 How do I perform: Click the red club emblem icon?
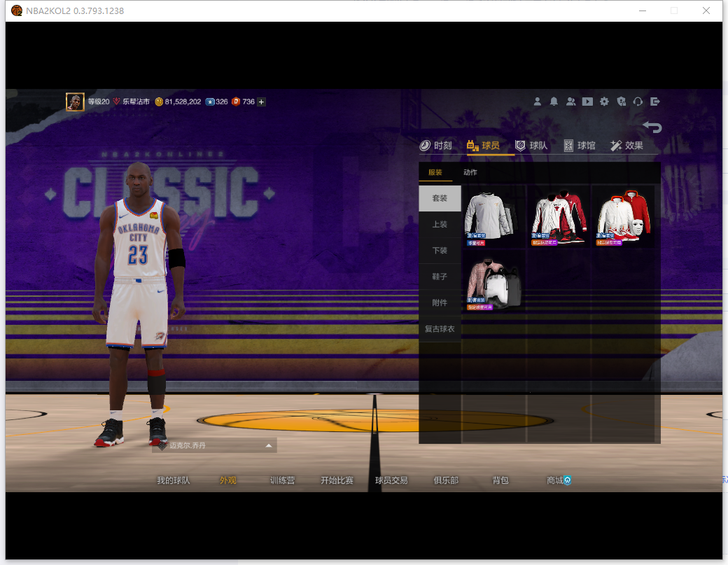tap(116, 102)
